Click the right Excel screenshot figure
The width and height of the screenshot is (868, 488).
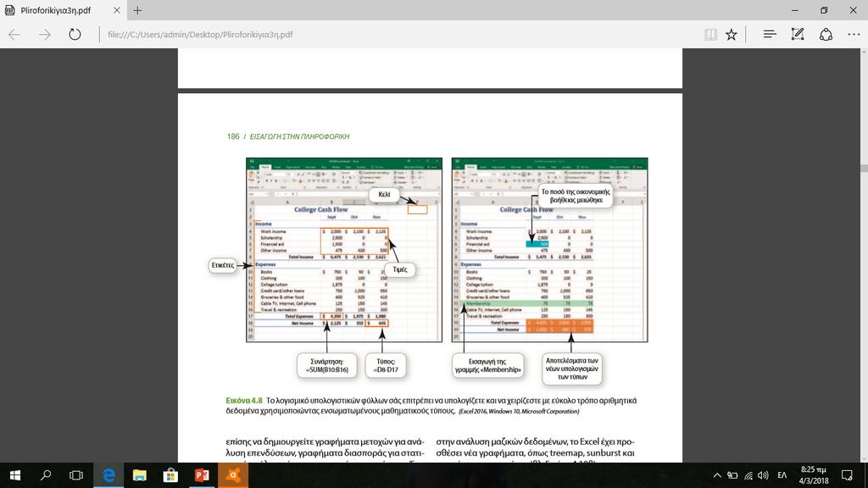pyautogui.click(x=549, y=250)
